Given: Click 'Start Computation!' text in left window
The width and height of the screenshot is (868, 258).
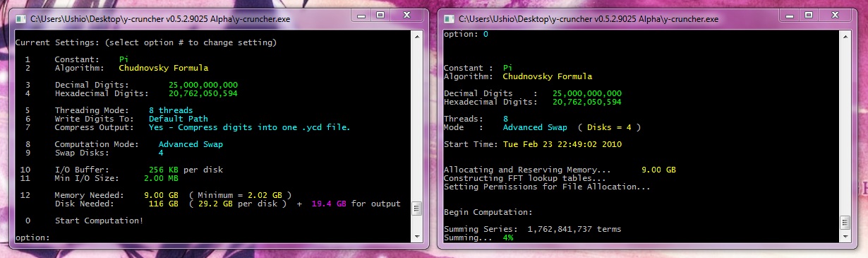Looking at the screenshot, I should coord(99,221).
